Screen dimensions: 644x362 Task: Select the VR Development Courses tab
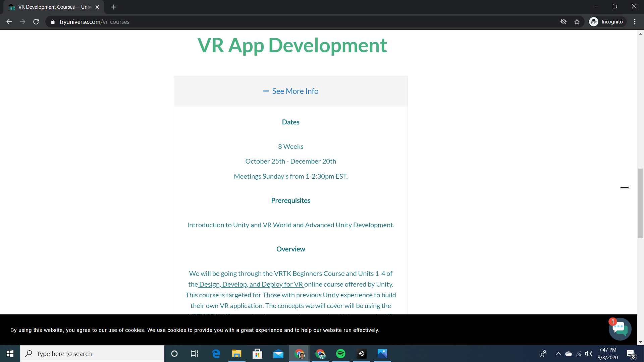[x=54, y=7]
